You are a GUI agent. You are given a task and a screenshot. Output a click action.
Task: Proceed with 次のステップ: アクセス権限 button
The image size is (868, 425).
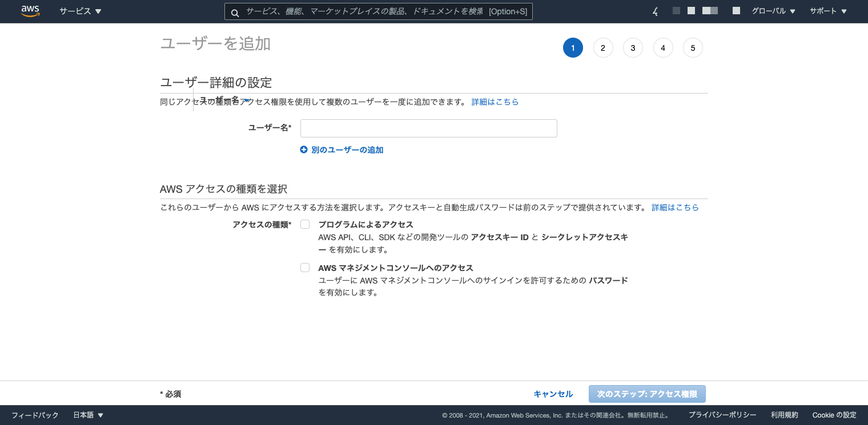647,394
